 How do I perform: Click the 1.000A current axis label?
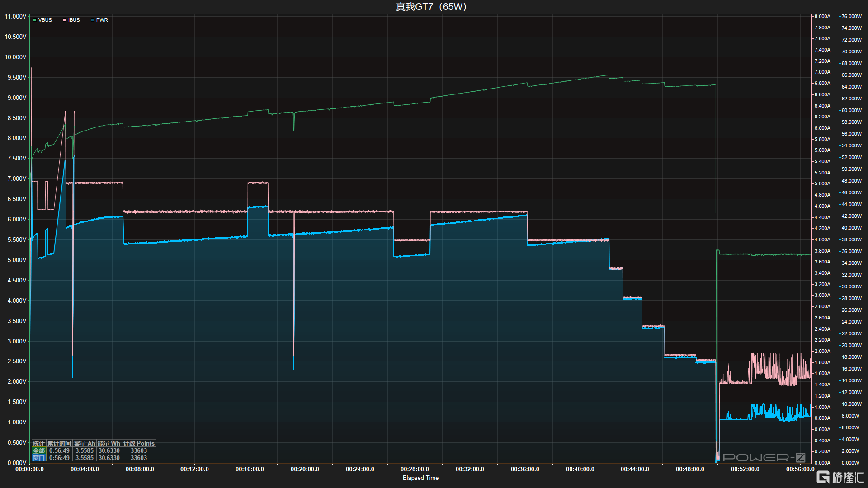pyautogui.click(x=822, y=407)
